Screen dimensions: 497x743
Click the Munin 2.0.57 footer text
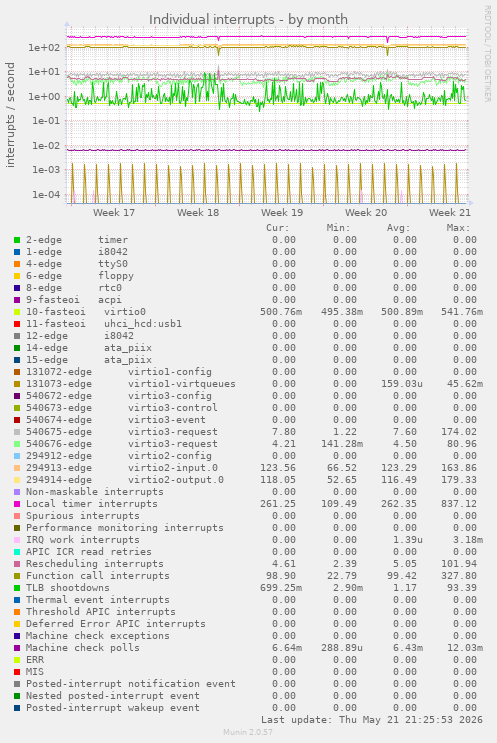point(248,732)
